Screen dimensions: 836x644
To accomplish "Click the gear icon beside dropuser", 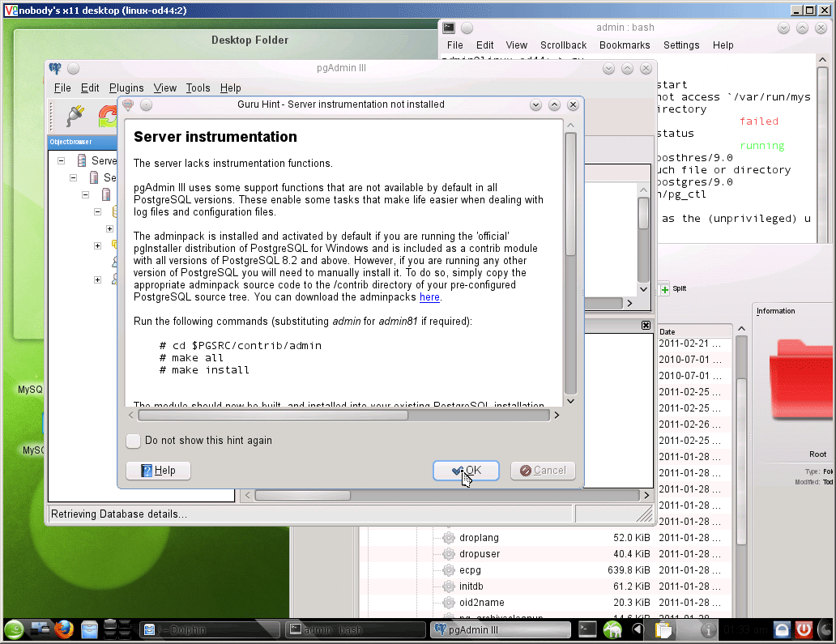I will (x=449, y=553).
